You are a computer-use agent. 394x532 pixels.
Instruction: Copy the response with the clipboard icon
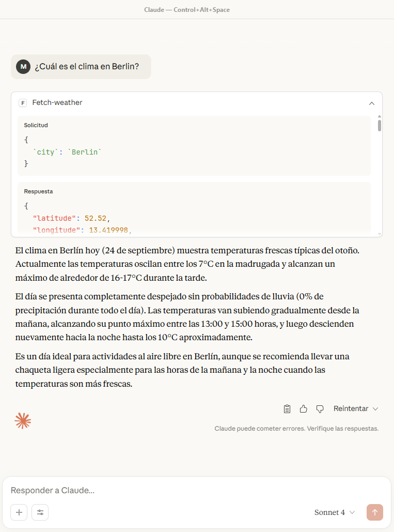(287, 409)
